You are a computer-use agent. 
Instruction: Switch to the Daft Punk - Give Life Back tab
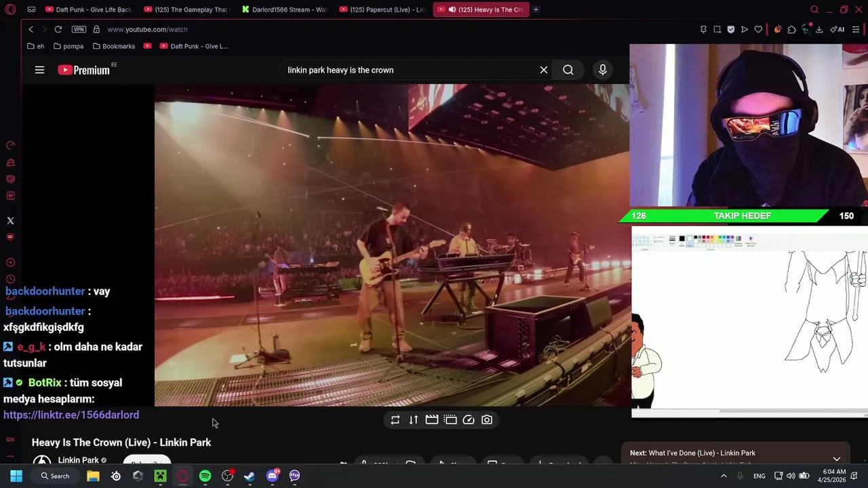click(88, 9)
